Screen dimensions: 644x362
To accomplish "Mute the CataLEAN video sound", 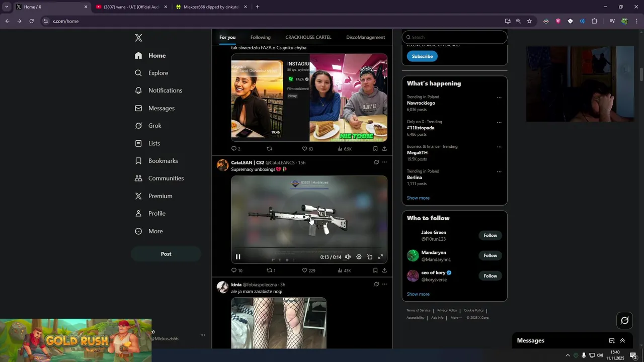I will click(348, 257).
